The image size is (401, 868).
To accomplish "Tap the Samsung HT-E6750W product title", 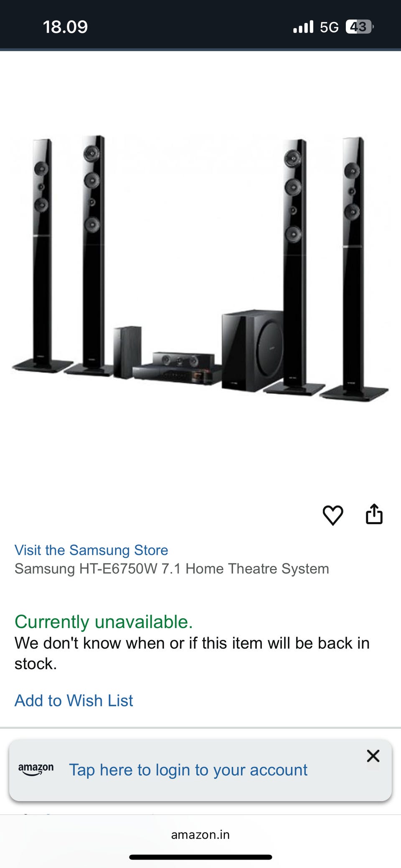I will pyautogui.click(x=172, y=569).
